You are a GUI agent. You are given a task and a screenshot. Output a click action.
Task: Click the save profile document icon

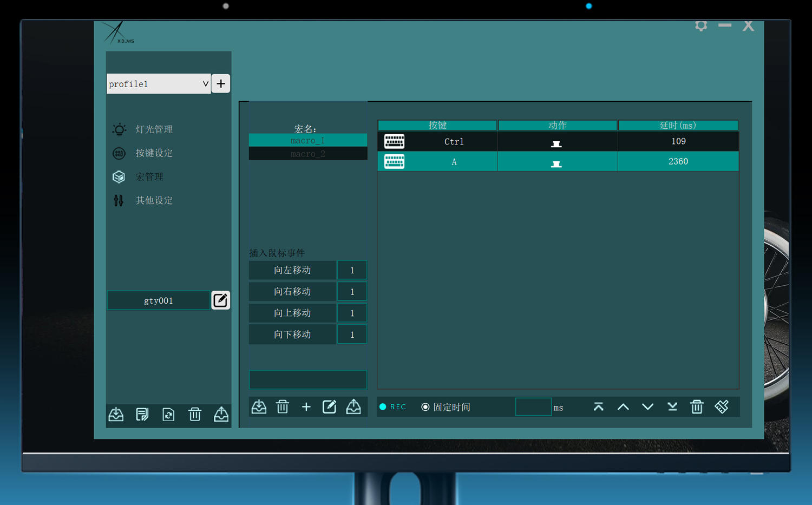pyautogui.click(x=142, y=415)
